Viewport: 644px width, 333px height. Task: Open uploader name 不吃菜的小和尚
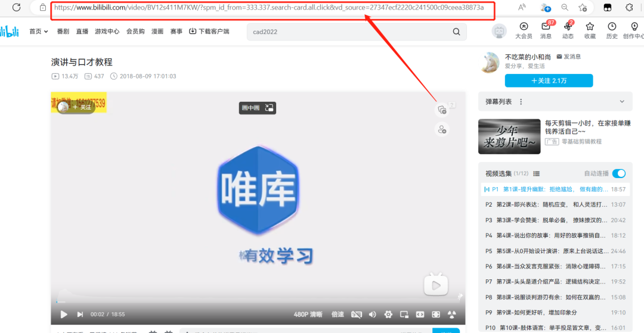coord(528,57)
